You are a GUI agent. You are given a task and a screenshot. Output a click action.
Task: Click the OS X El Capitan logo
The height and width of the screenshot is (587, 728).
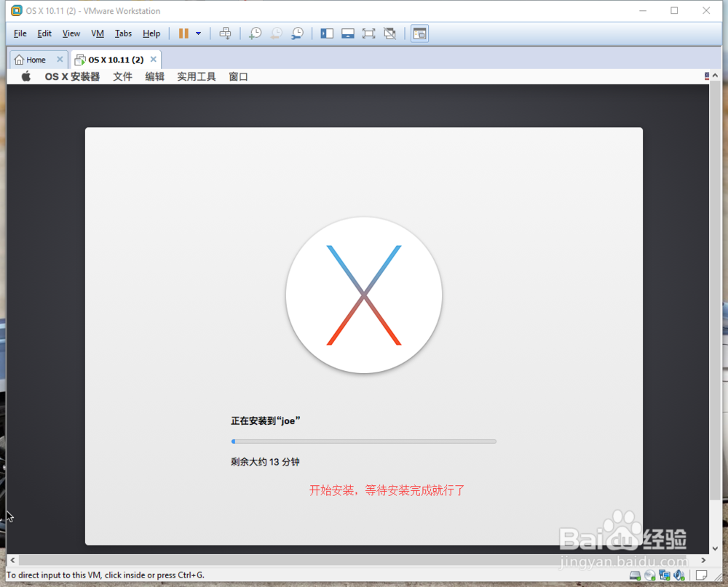(364, 295)
